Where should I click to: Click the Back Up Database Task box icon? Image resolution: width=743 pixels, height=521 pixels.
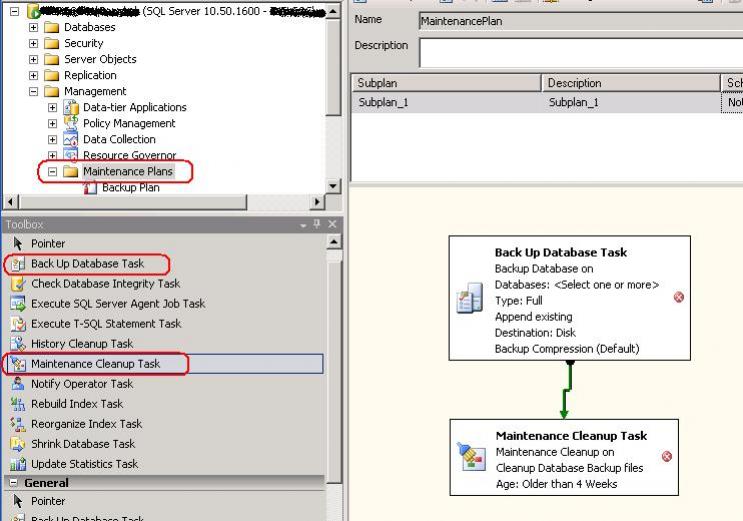click(x=470, y=299)
